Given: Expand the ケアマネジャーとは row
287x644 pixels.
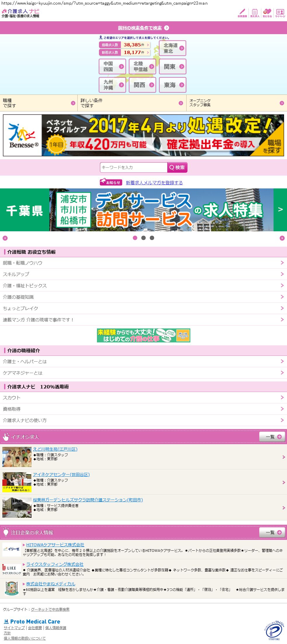Looking at the screenshot, I should [143, 373].
